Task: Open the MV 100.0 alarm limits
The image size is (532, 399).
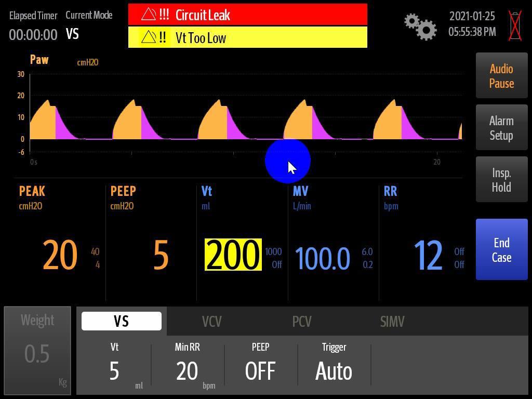Action: click(367, 258)
